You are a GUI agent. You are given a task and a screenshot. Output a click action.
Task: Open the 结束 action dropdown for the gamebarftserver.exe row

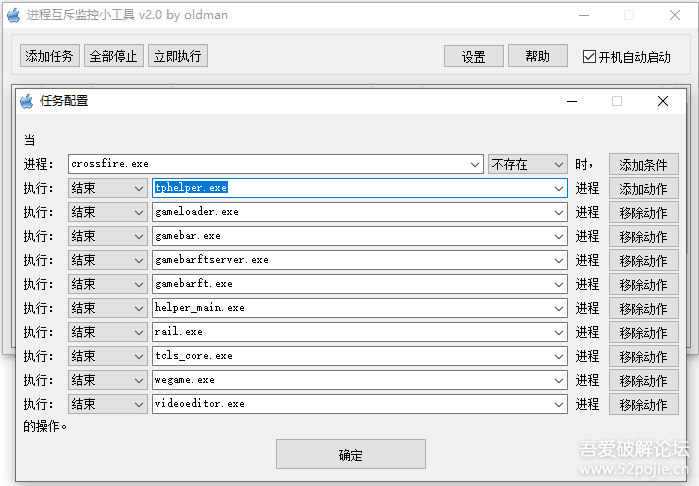108,260
